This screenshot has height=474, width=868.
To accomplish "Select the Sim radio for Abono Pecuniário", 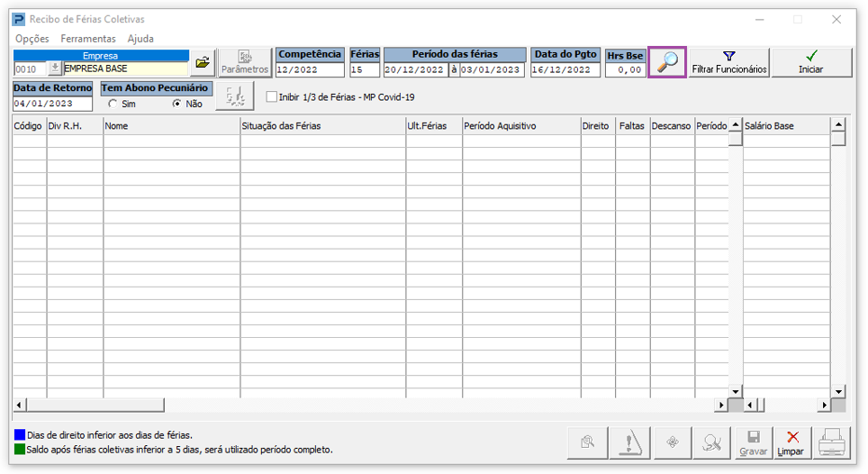I will [x=113, y=104].
